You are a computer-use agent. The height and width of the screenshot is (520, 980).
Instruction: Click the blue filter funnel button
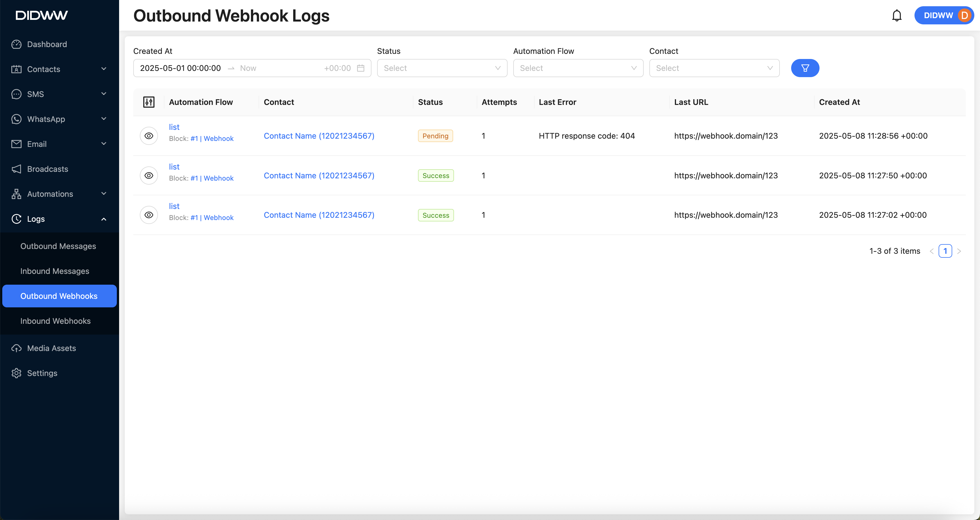(x=805, y=68)
